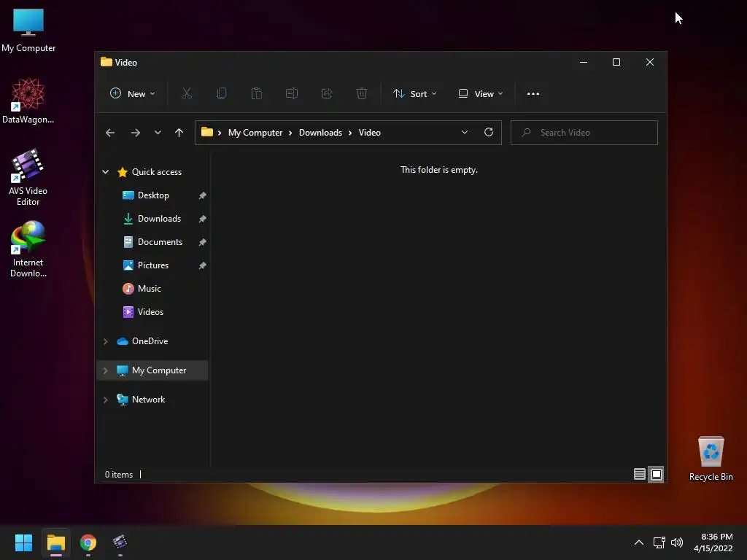This screenshot has width=747, height=560.
Task: Launch AVS Video Editor from desktop
Action: (28, 177)
